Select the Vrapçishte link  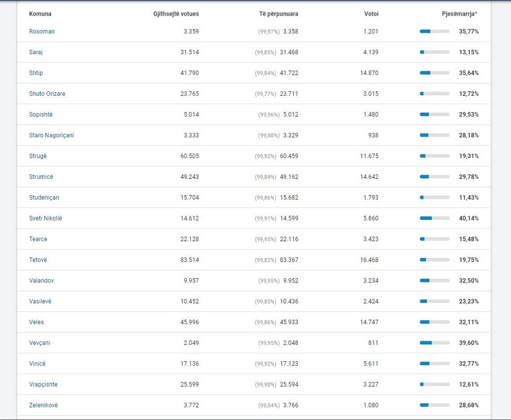[x=43, y=385]
